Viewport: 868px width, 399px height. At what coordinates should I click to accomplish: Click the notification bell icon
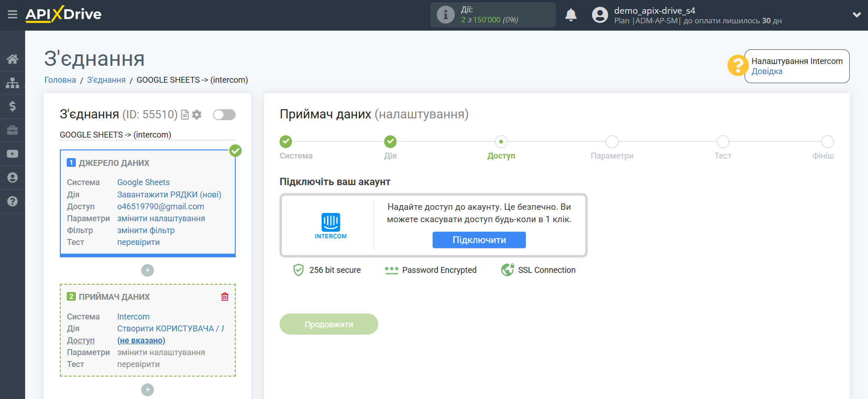tap(571, 15)
